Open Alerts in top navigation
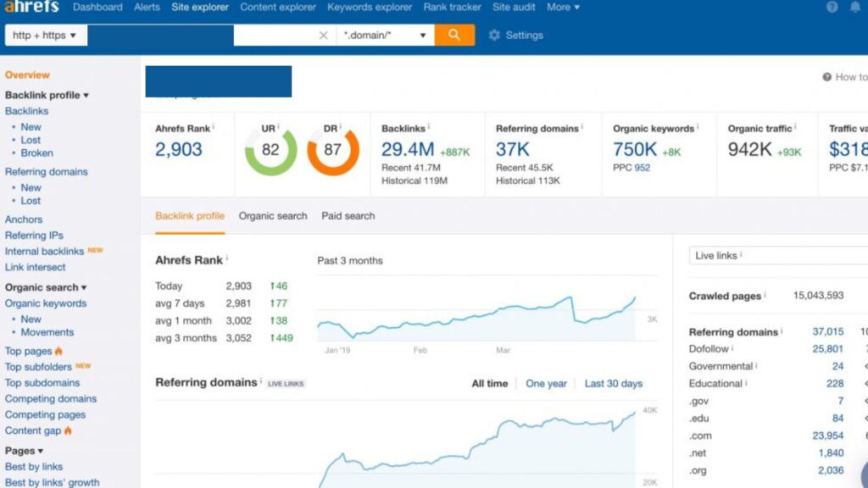Image resolution: width=868 pixels, height=488 pixels. [x=147, y=7]
